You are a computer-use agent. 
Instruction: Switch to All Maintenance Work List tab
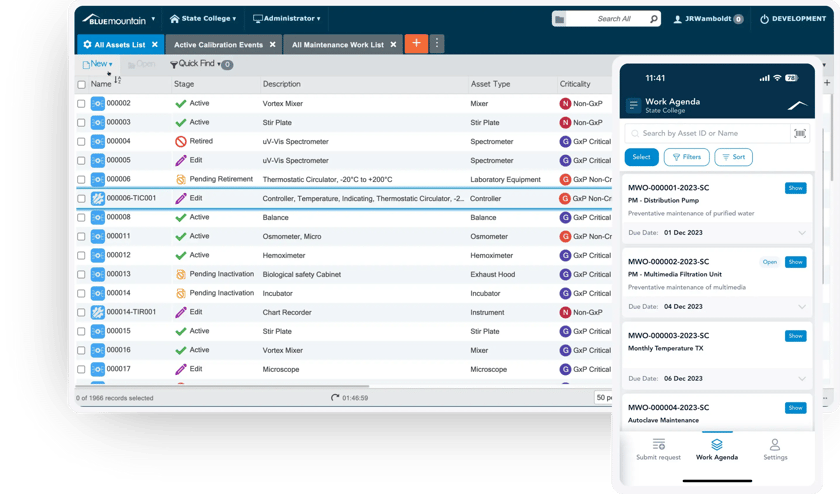click(337, 45)
